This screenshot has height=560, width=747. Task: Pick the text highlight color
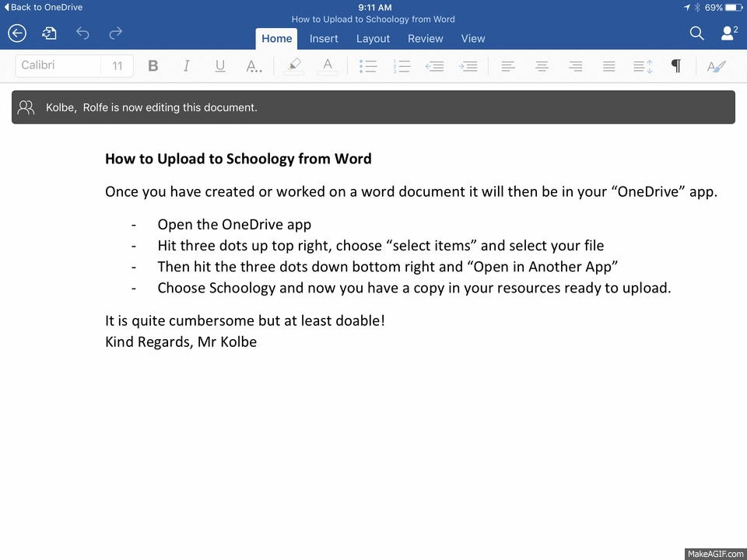(x=294, y=66)
